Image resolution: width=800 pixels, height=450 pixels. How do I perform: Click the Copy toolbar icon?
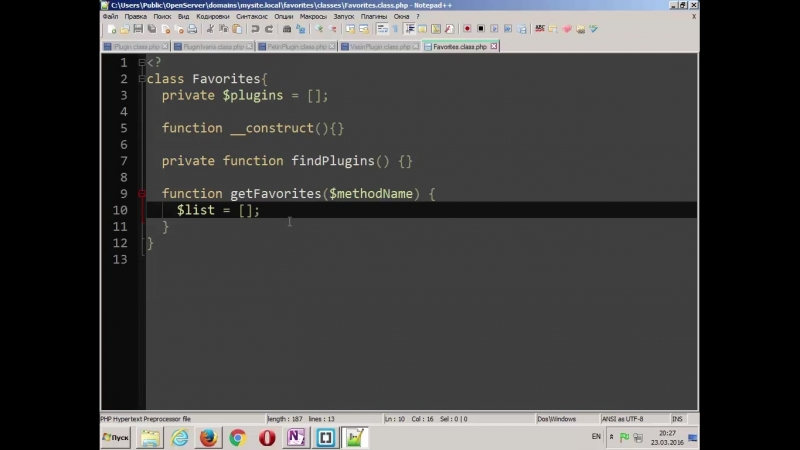(223, 29)
